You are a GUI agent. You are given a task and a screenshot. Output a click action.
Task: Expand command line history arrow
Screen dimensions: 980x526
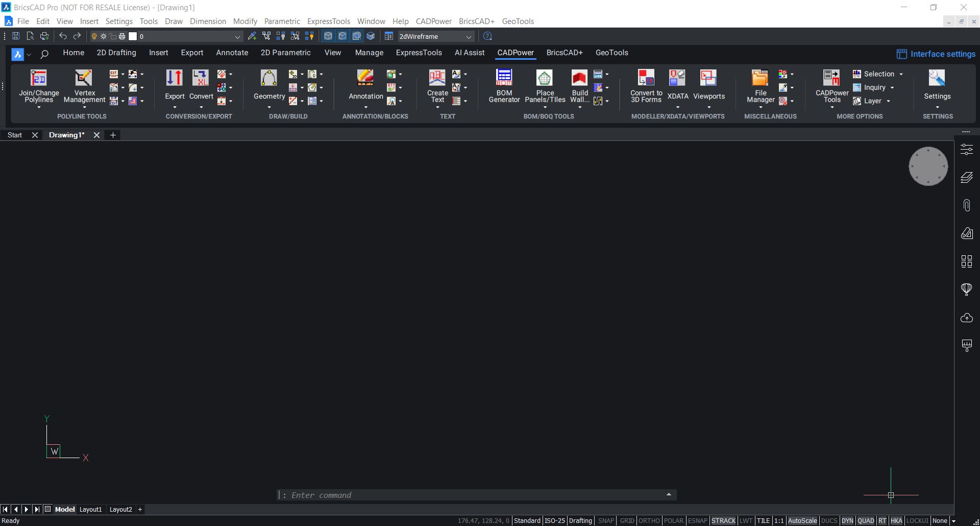(669, 494)
